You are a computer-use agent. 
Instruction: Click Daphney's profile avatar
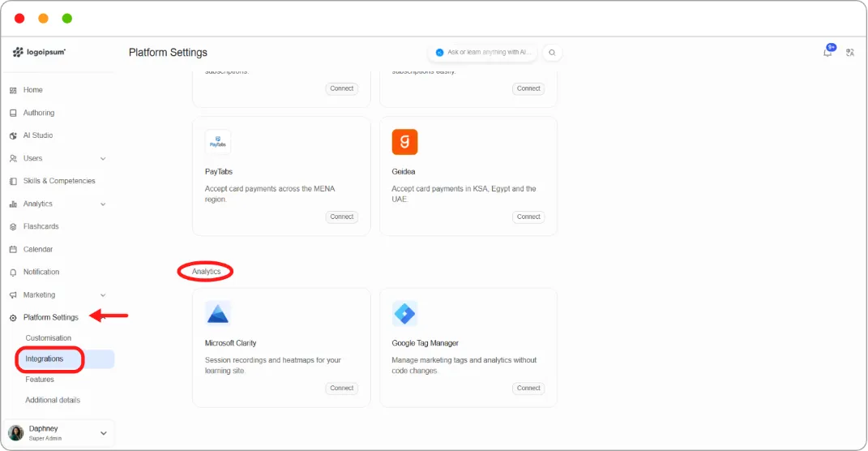(16, 432)
